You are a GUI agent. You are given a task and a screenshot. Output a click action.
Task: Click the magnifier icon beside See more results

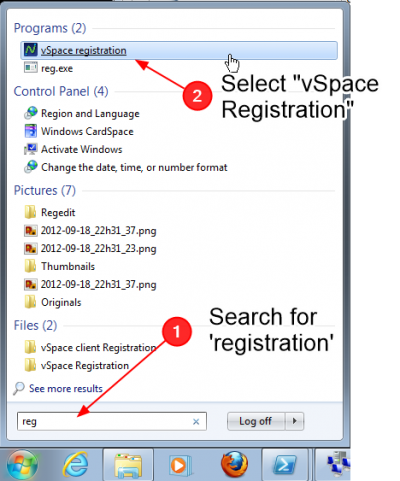coord(19,388)
